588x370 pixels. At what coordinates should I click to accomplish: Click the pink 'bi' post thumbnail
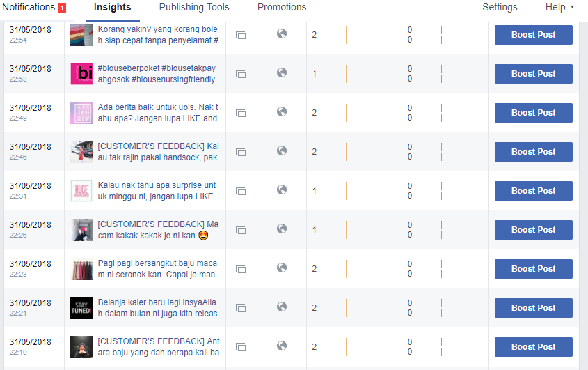point(81,74)
